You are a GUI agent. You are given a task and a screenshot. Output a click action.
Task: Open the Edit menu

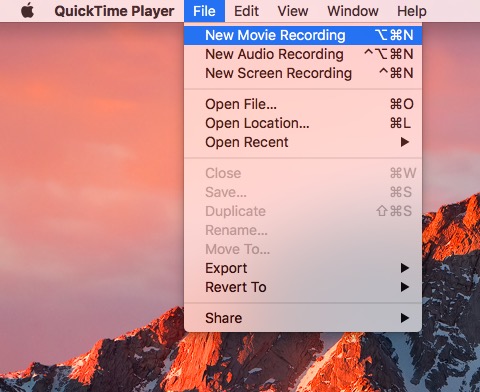point(246,11)
